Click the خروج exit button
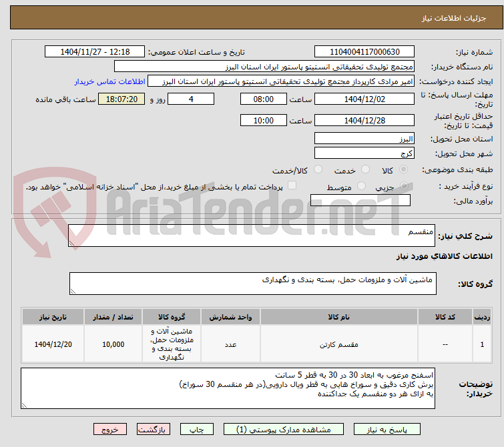 tap(110, 430)
